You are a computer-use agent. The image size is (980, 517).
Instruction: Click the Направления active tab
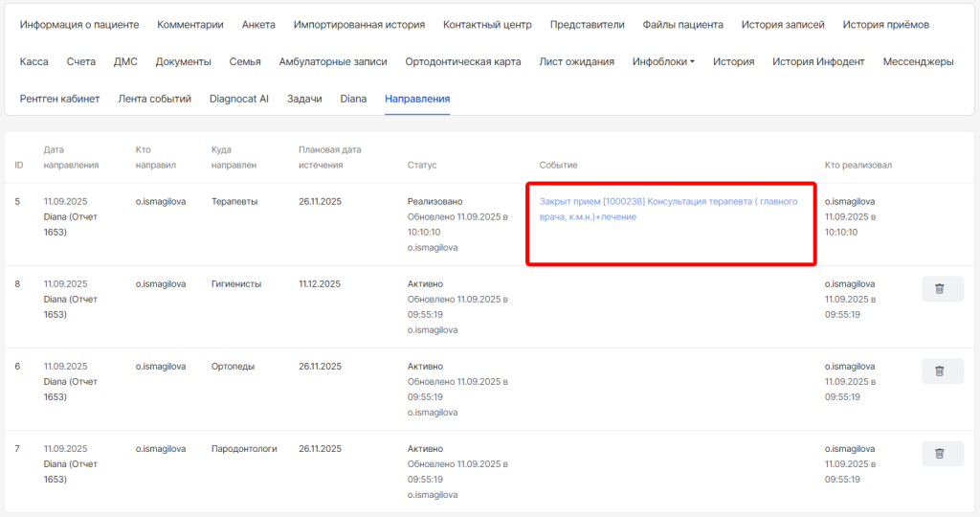click(417, 99)
